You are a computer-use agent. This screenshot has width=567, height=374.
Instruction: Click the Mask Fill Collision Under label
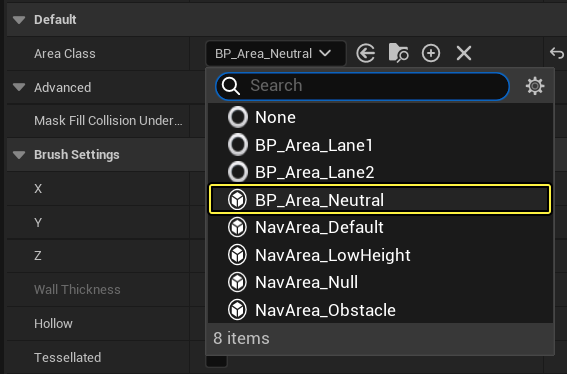pyautogui.click(x=108, y=121)
